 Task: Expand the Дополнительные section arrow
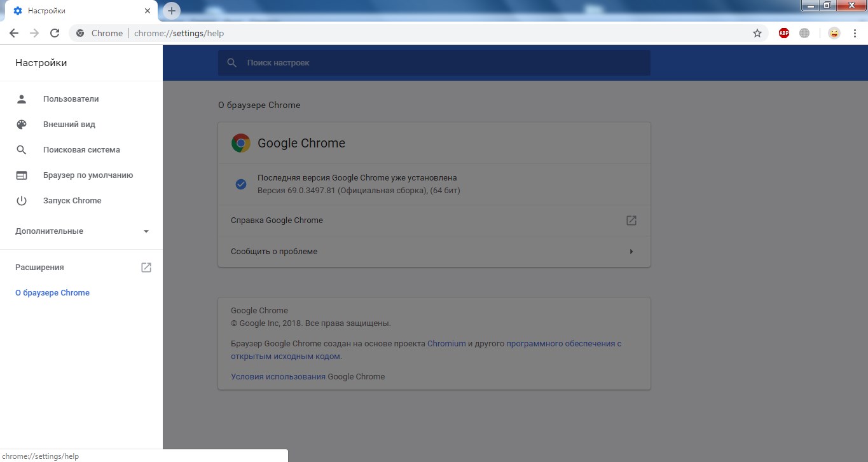tap(146, 231)
